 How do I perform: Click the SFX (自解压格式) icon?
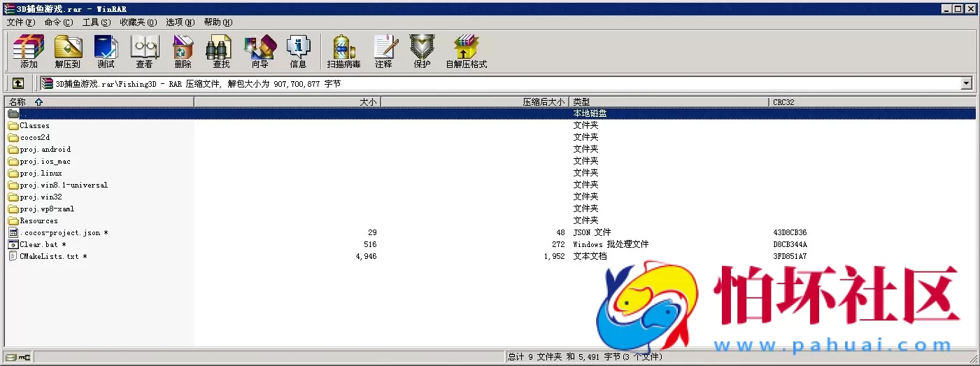tap(467, 51)
